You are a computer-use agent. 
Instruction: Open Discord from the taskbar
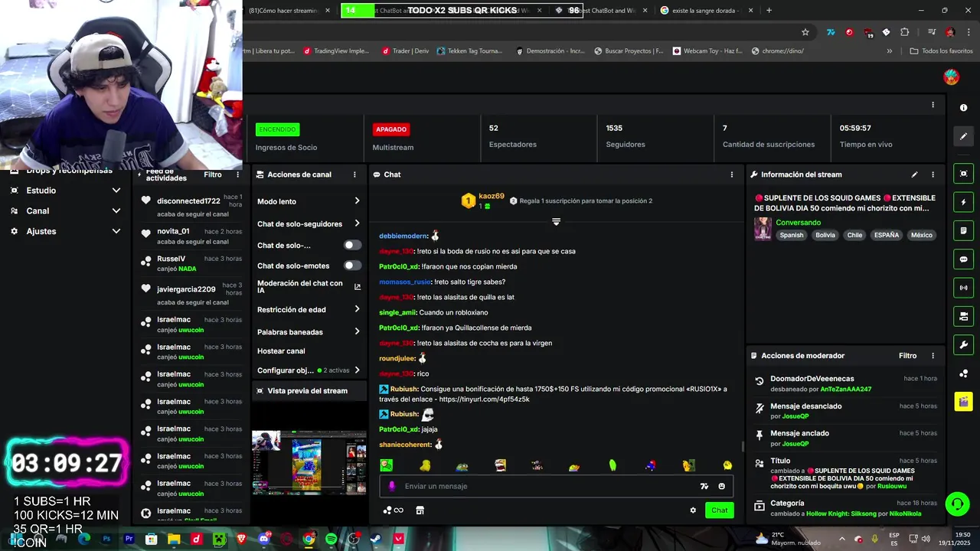pyautogui.click(x=264, y=539)
